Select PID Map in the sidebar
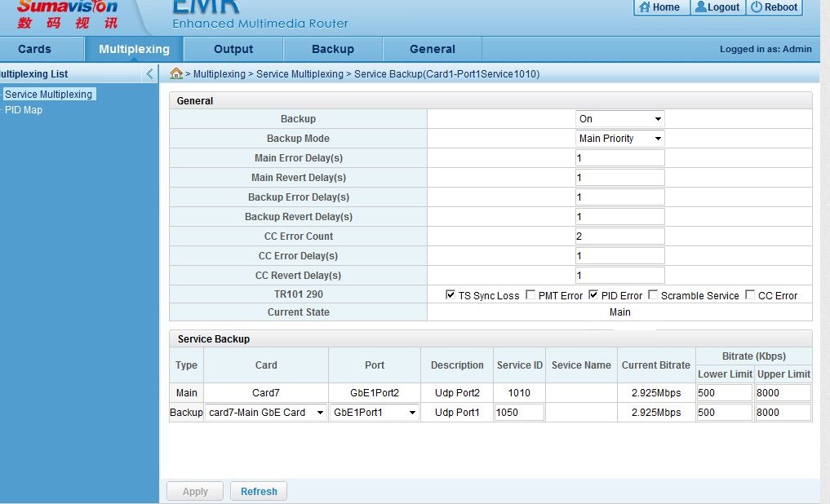 click(x=24, y=110)
